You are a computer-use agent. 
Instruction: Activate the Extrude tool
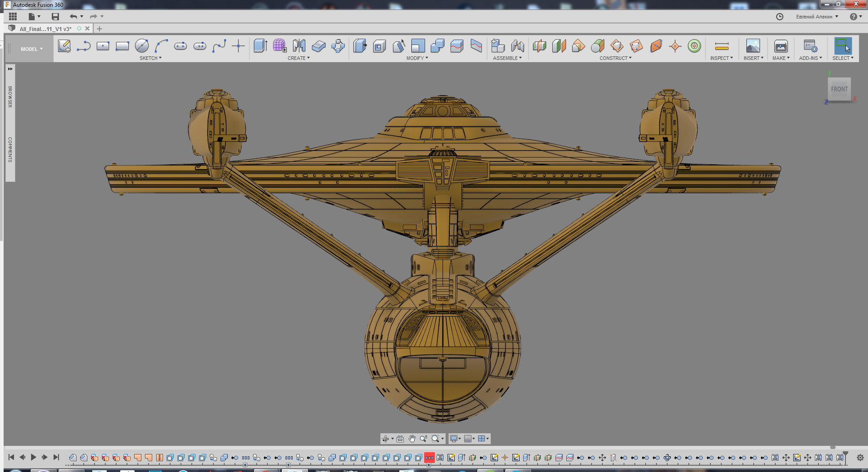pyautogui.click(x=261, y=45)
